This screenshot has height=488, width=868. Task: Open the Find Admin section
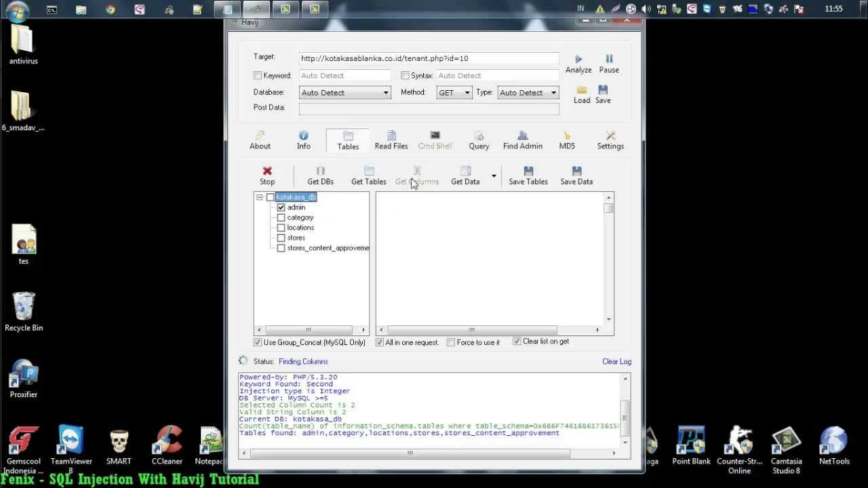[x=523, y=140]
